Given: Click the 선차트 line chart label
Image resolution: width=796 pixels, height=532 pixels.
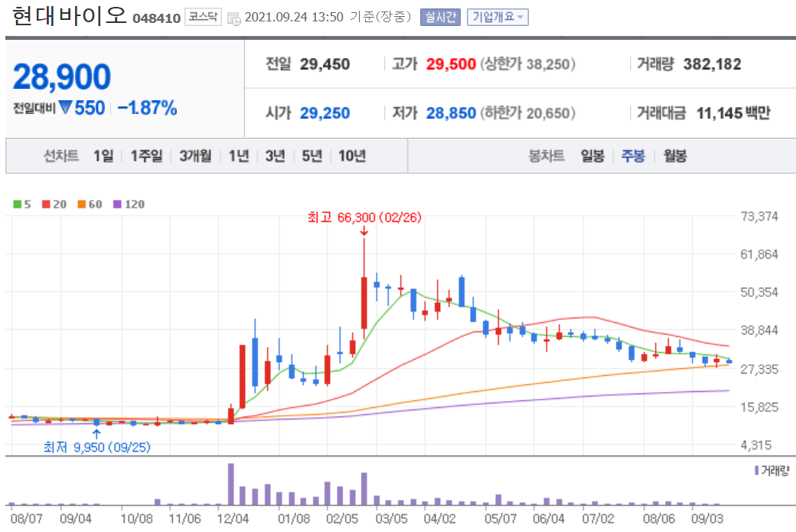Looking at the screenshot, I should pyautogui.click(x=61, y=156).
